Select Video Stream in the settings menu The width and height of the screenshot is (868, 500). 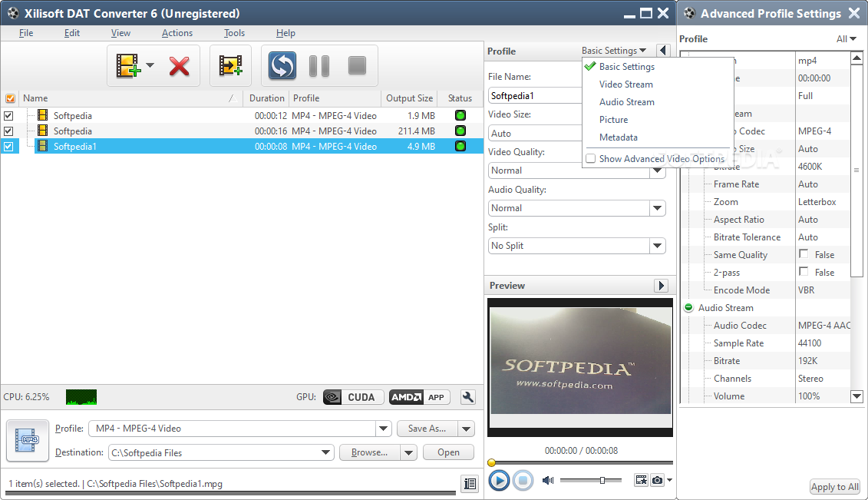click(x=626, y=84)
